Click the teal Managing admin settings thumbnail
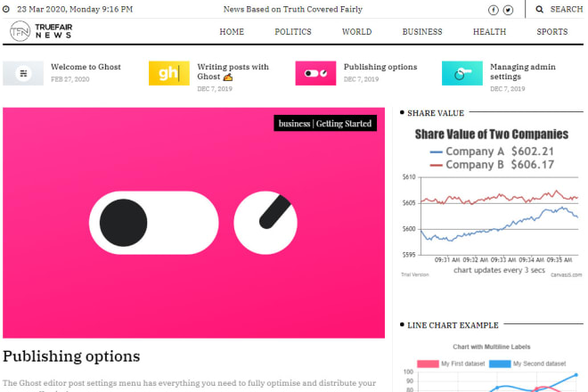Image resolution: width=588 pixels, height=392 pixels. click(461, 73)
